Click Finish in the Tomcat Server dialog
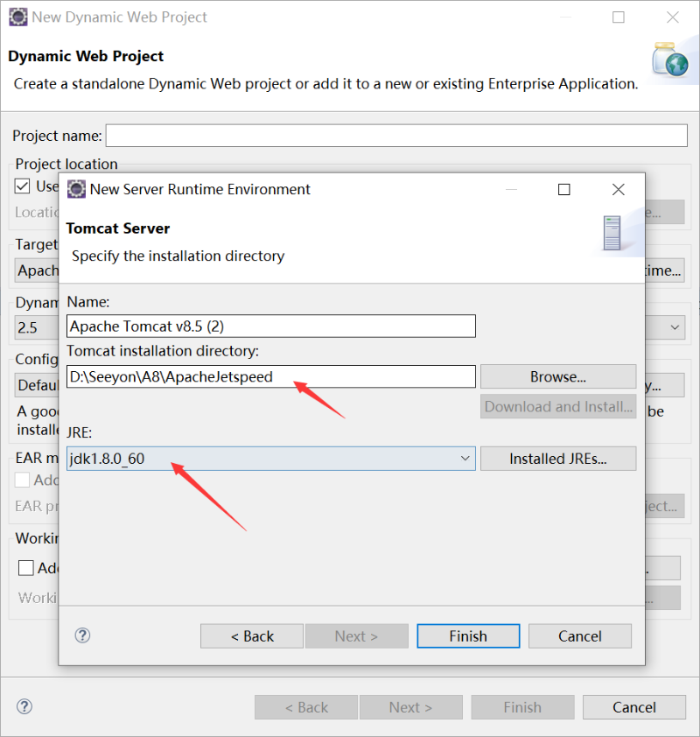 pos(468,636)
